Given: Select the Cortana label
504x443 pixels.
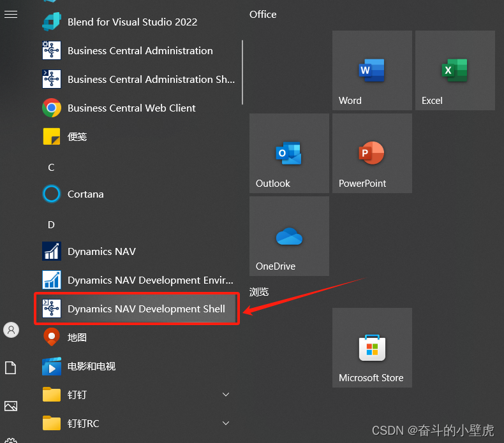Looking at the screenshot, I should (85, 194).
